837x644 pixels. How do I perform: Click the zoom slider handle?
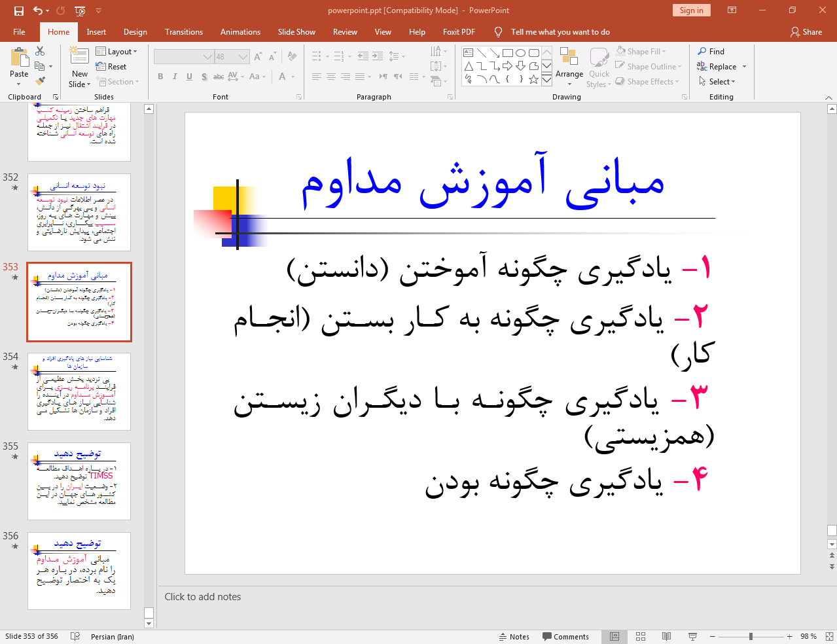coord(751,636)
